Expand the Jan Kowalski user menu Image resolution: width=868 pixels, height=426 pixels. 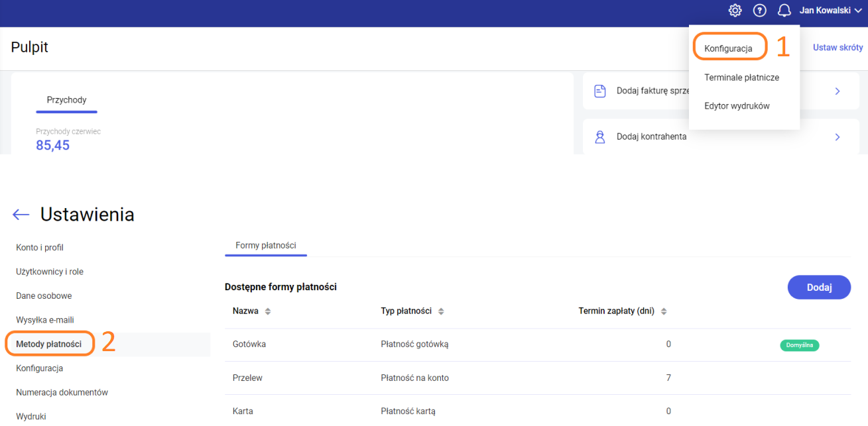click(830, 11)
